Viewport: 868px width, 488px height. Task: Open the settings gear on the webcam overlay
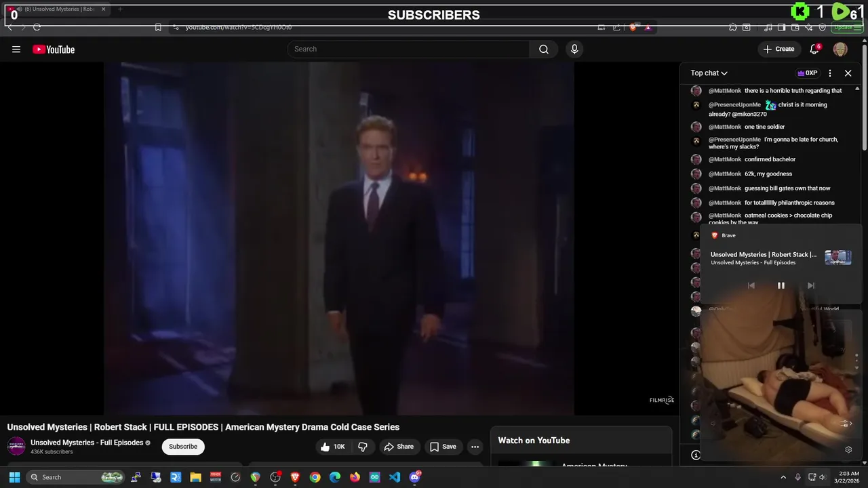(x=848, y=449)
